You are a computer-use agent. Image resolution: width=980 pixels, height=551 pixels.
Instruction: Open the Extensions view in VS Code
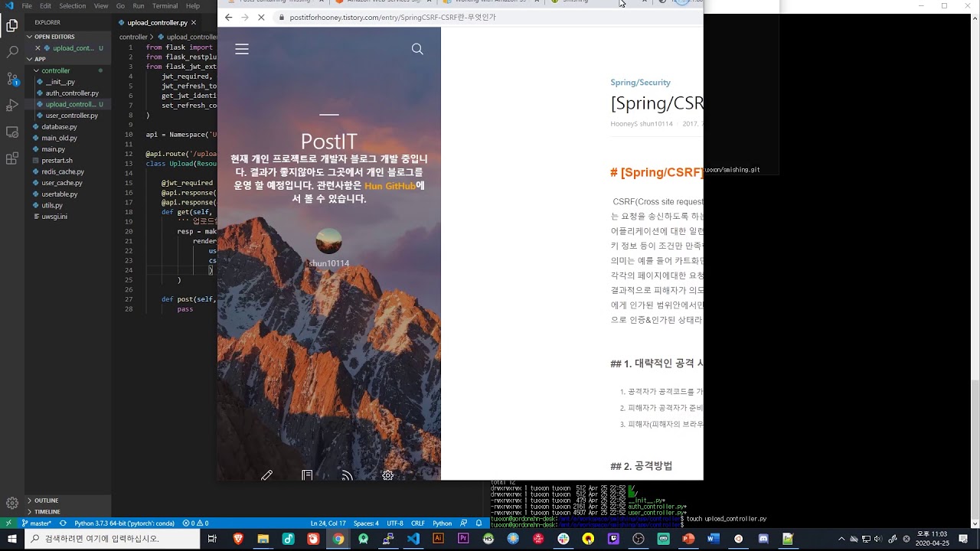(x=11, y=158)
